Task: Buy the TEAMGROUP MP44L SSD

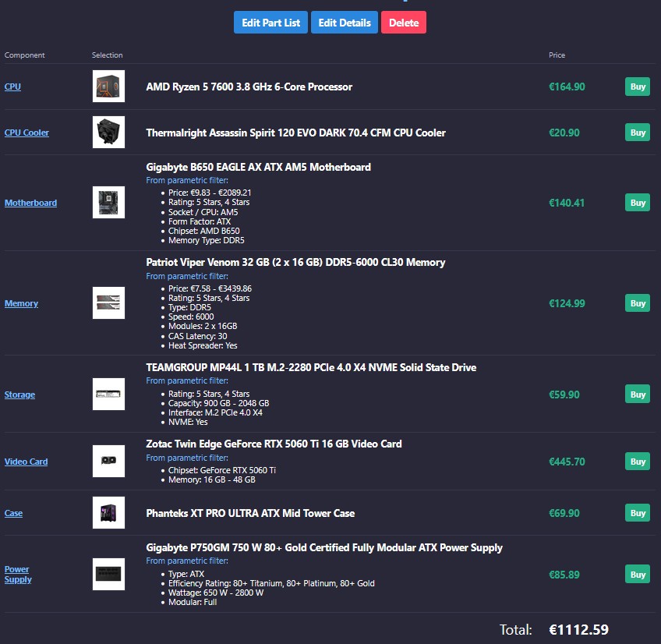Action: tap(638, 395)
